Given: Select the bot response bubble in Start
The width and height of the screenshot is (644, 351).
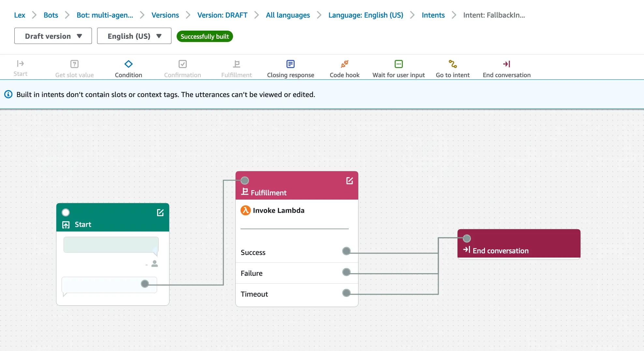Looking at the screenshot, I should (109, 285).
